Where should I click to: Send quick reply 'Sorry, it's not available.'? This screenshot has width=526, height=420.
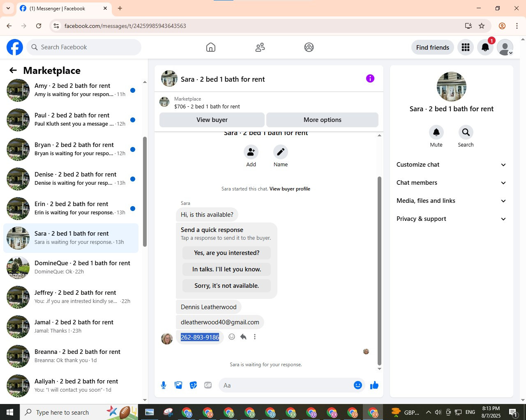pyautogui.click(x=227, y=286)
